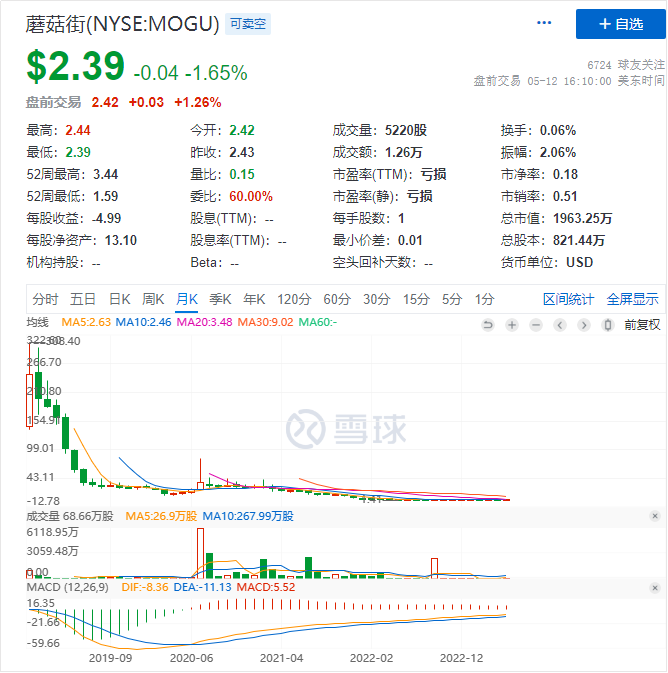Viewport: 668px width, 673px height.
Task: Click the MACD:5.52 value
Action: tap(266, 587)
